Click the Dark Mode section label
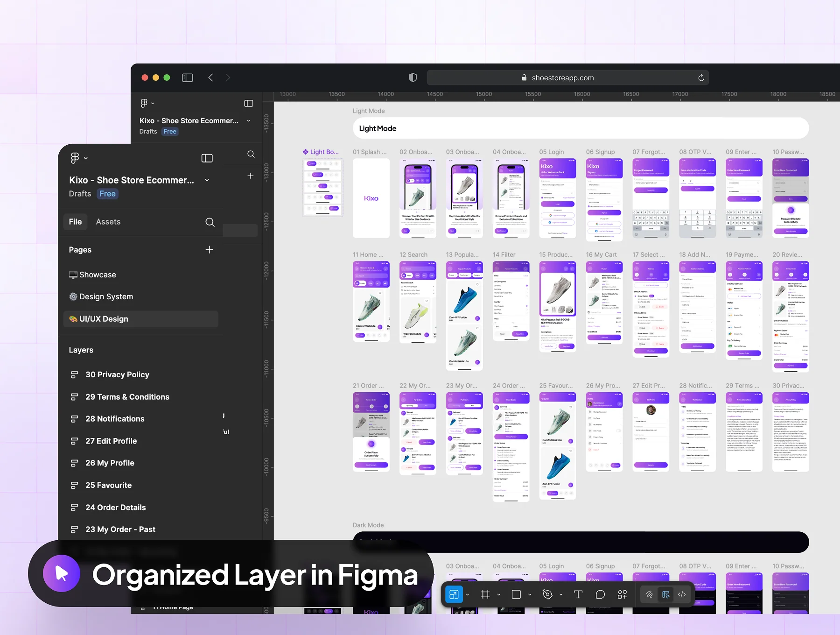 [368, 525]
